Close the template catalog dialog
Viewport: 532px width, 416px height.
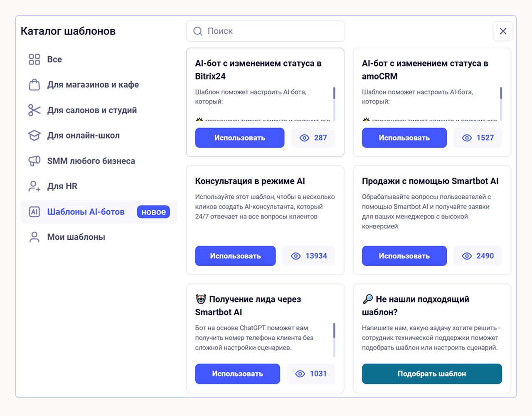tap(503, 31)
